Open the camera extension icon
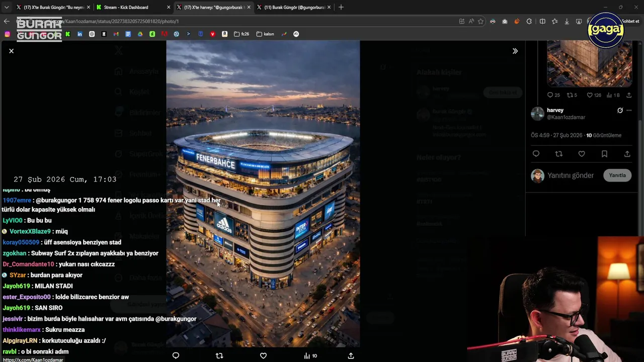The image size is (644, 362). pos(505,21)
